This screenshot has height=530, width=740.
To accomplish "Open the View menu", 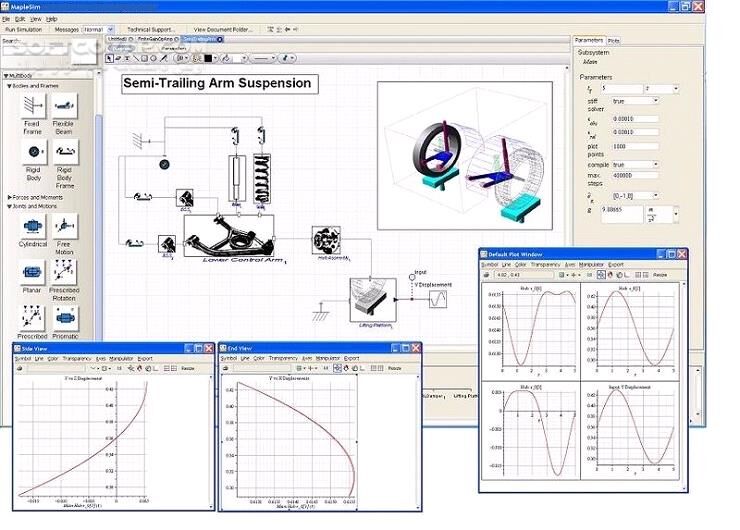I will pos(36,18).
